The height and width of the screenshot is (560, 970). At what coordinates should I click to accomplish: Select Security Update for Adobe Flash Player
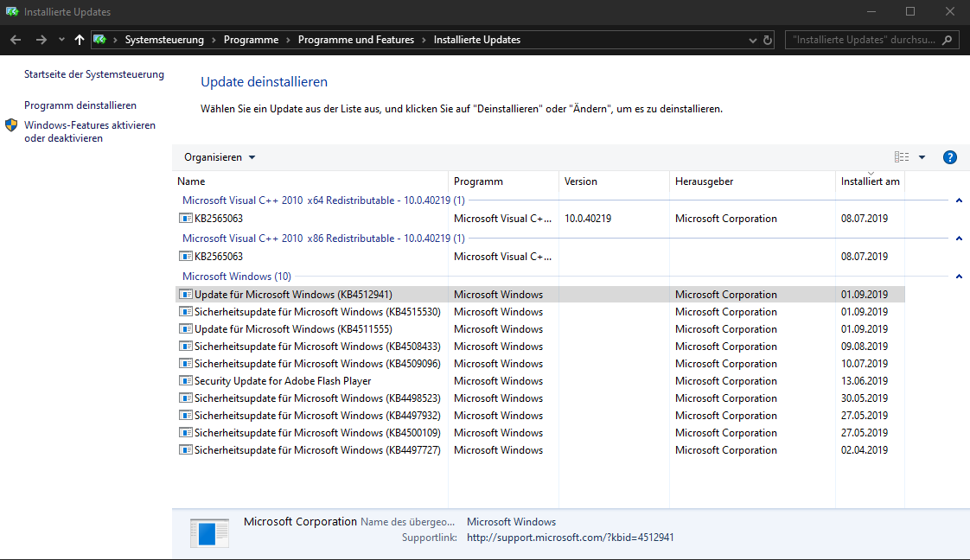click(540, 381)
